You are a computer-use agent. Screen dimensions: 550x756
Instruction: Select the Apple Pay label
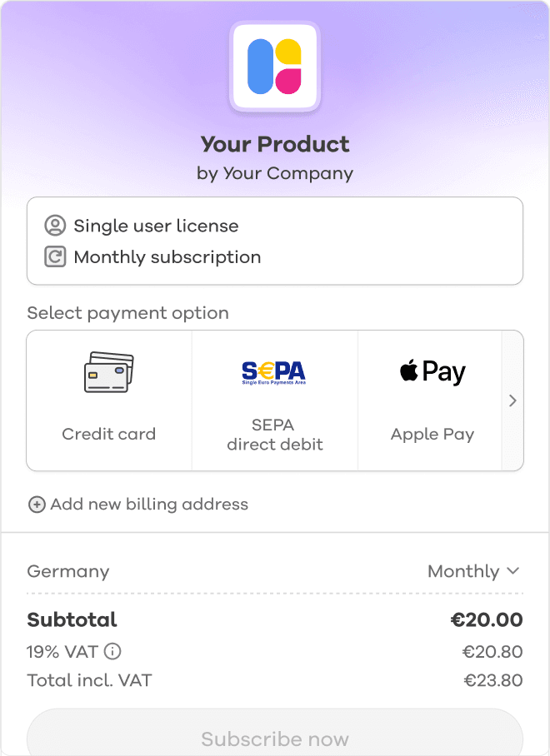click(x=432, y=434)
